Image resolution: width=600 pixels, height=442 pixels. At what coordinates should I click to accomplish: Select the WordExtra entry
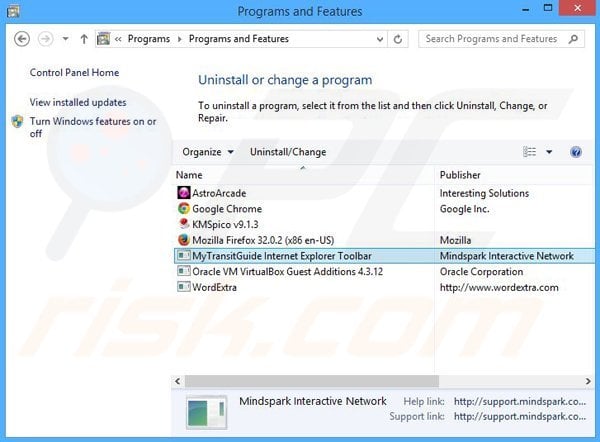tap(214, 287)
